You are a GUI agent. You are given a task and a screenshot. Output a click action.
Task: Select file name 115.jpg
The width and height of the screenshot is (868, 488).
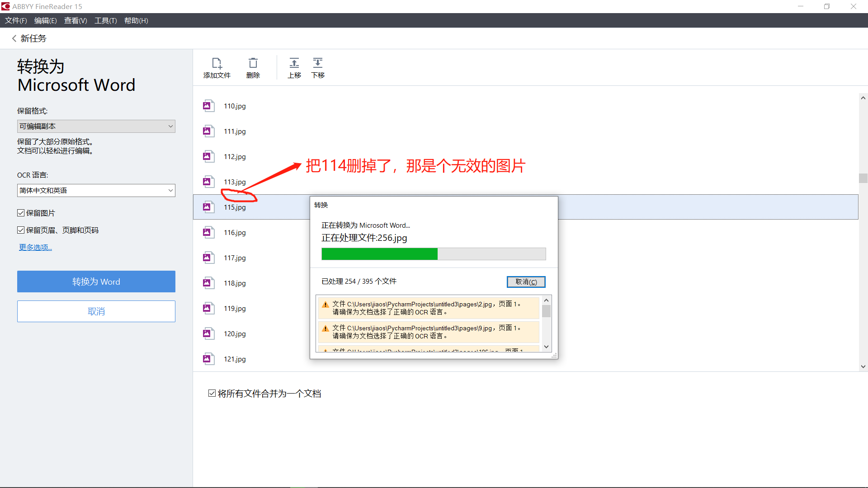235,207
